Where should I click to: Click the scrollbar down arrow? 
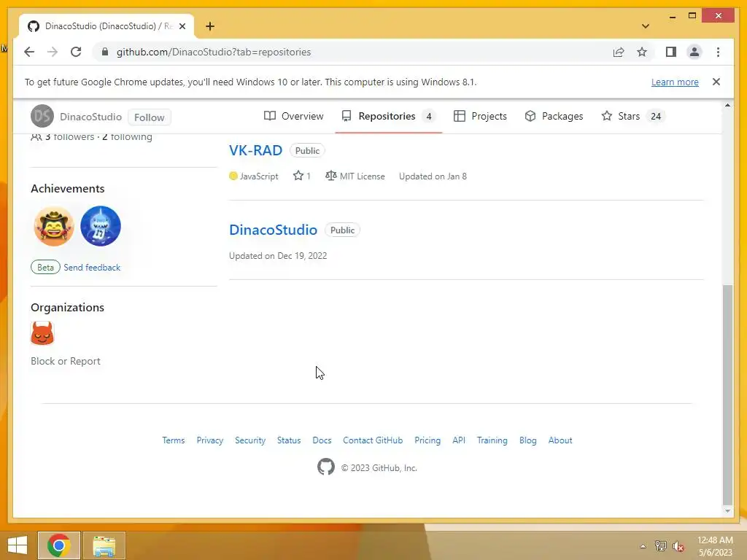[727, 511]
